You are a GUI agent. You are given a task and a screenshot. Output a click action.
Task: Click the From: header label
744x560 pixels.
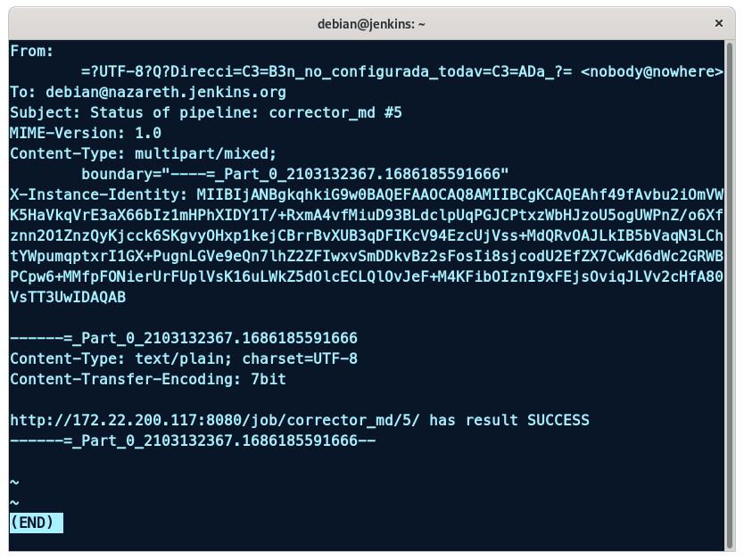pyautogui.click(x=32, y=51)
